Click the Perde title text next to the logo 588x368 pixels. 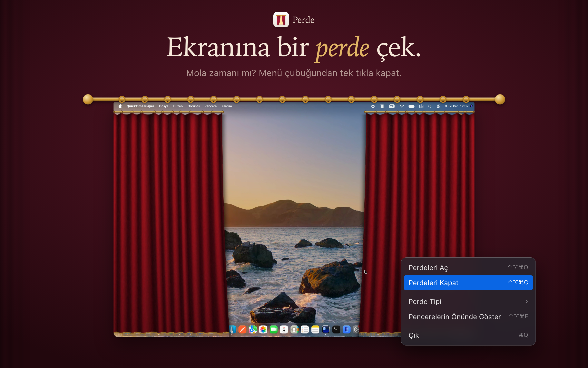[303, 20]
